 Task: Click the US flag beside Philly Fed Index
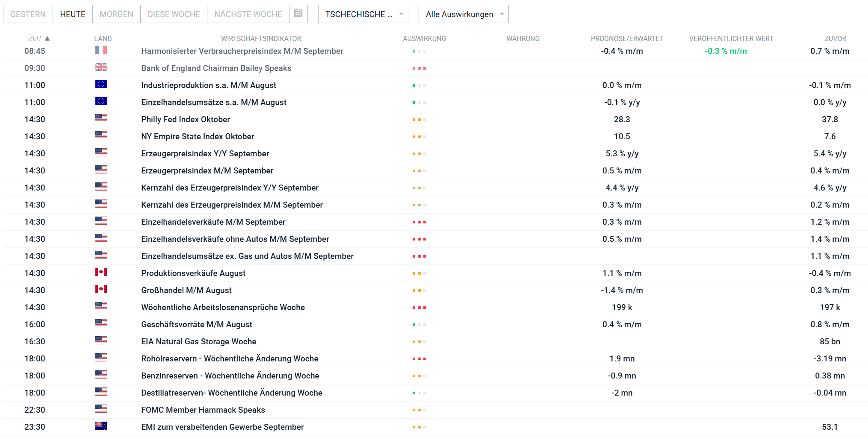tap(101, 119)
